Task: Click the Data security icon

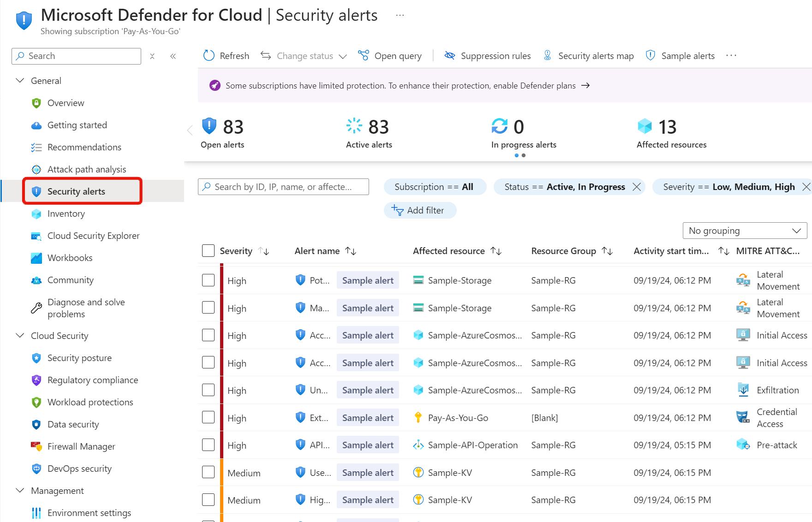Action: [x=36, y=424]
